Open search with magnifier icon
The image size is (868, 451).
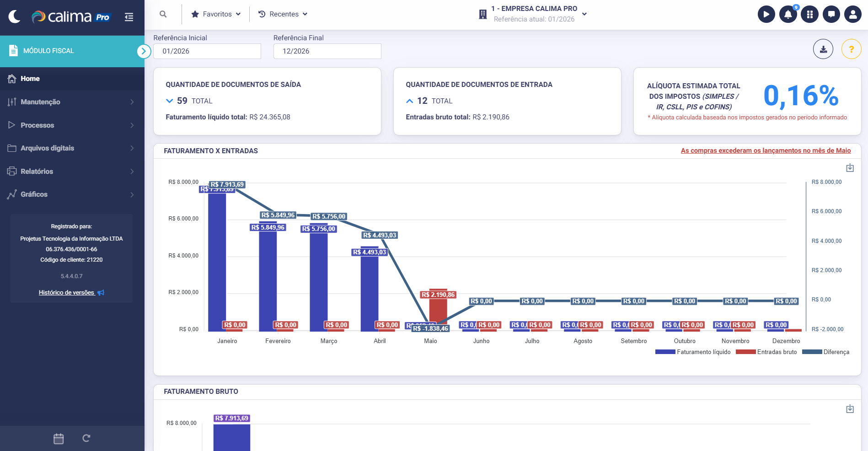pyautogui.click(x=163, y=14)
